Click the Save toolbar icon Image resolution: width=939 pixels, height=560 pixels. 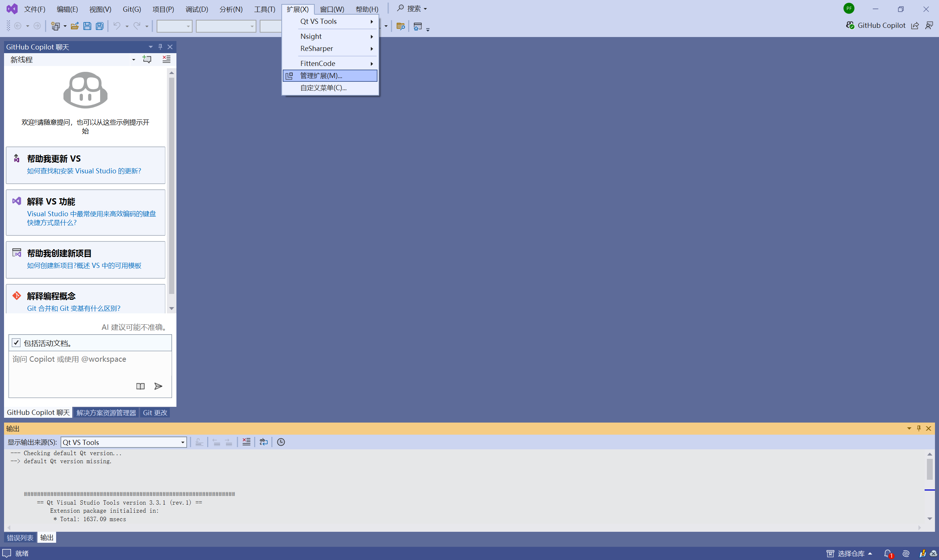87,26
